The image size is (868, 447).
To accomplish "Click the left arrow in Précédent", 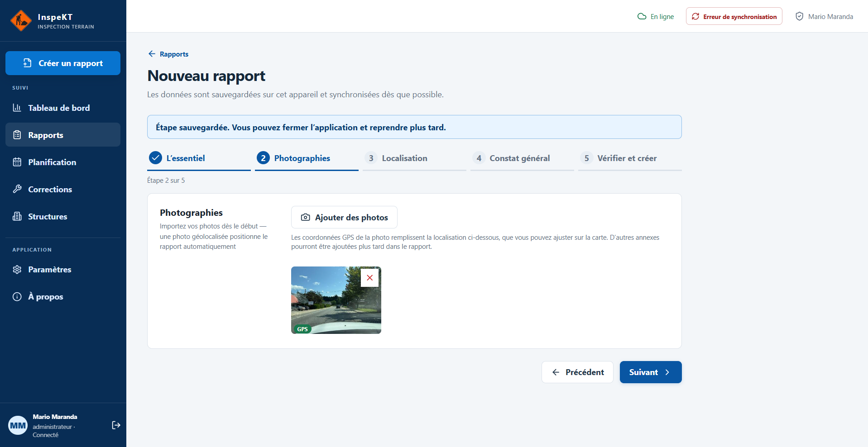I will tap(556, 372).
